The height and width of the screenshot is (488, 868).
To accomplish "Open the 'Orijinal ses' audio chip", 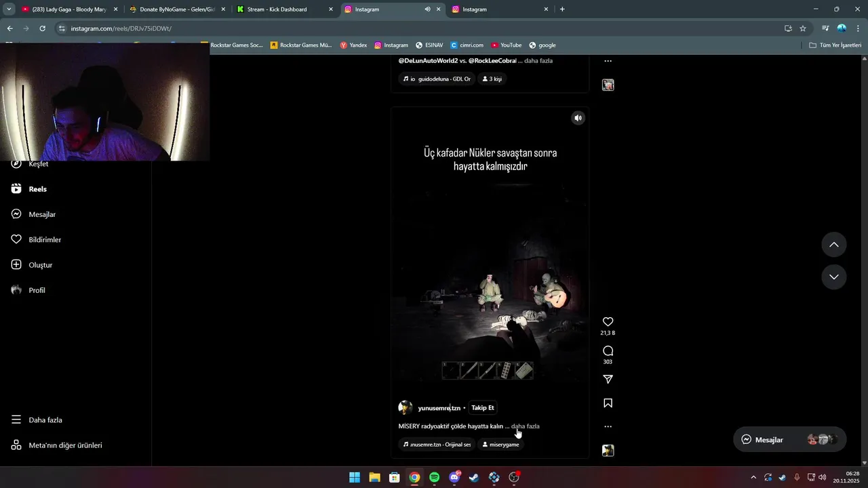I will (x=437, y=445).
